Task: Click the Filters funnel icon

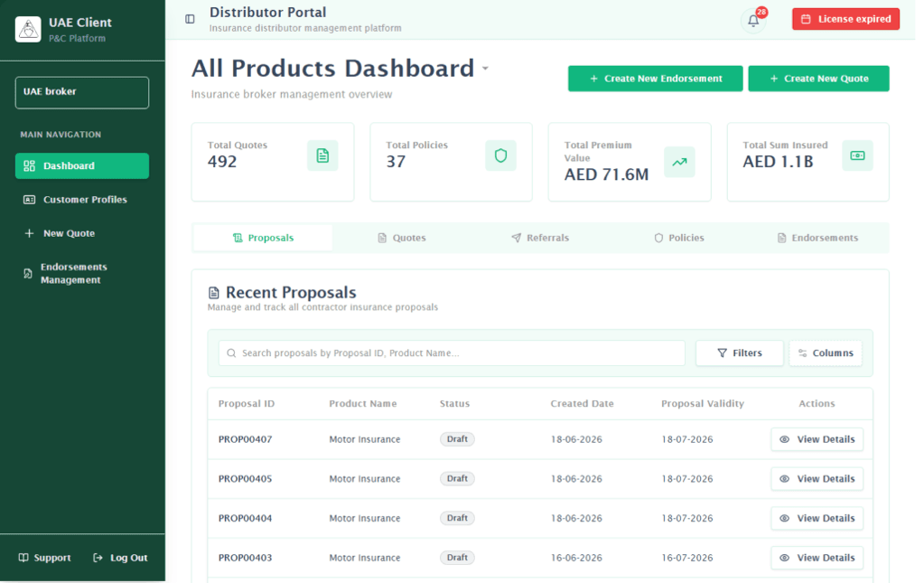Action: tap(722, 353)
